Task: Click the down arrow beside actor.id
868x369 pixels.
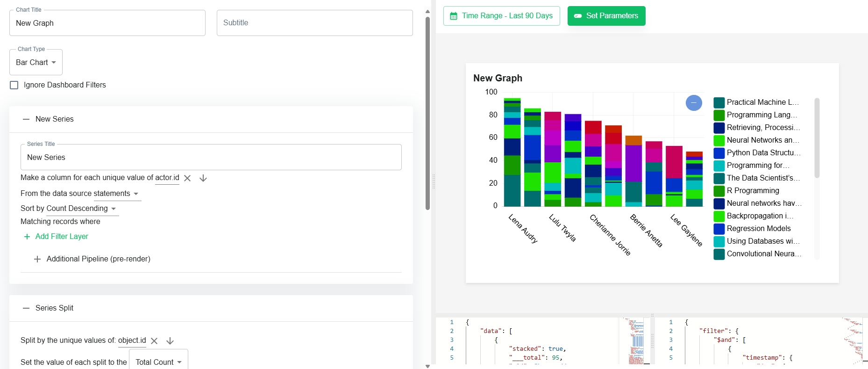Action: point(203,178)
